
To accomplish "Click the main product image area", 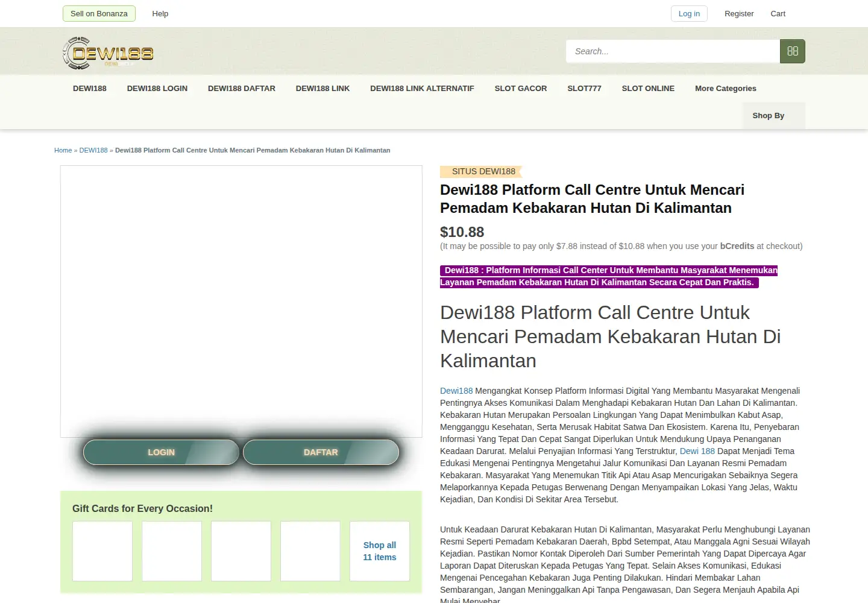I will [241, 301].
